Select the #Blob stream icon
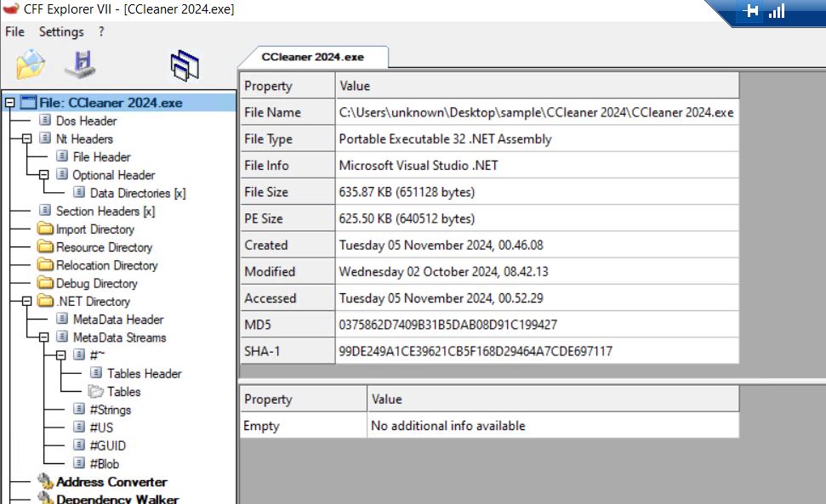The image size is (826, 504). [x=79, y=463]
